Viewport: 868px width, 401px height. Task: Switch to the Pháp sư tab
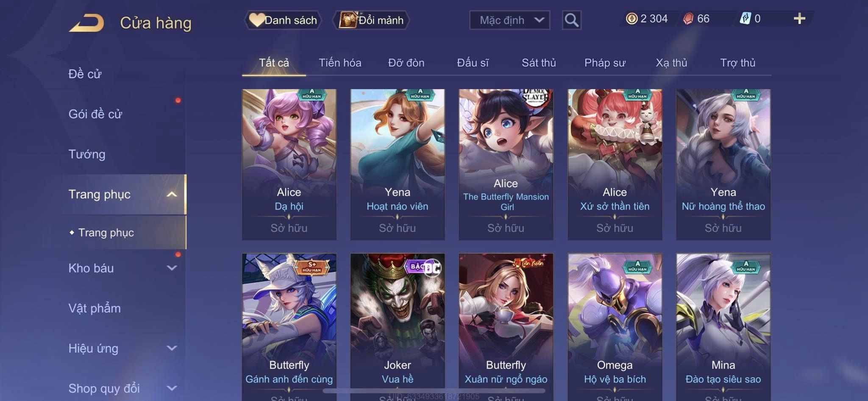[605, 63]
